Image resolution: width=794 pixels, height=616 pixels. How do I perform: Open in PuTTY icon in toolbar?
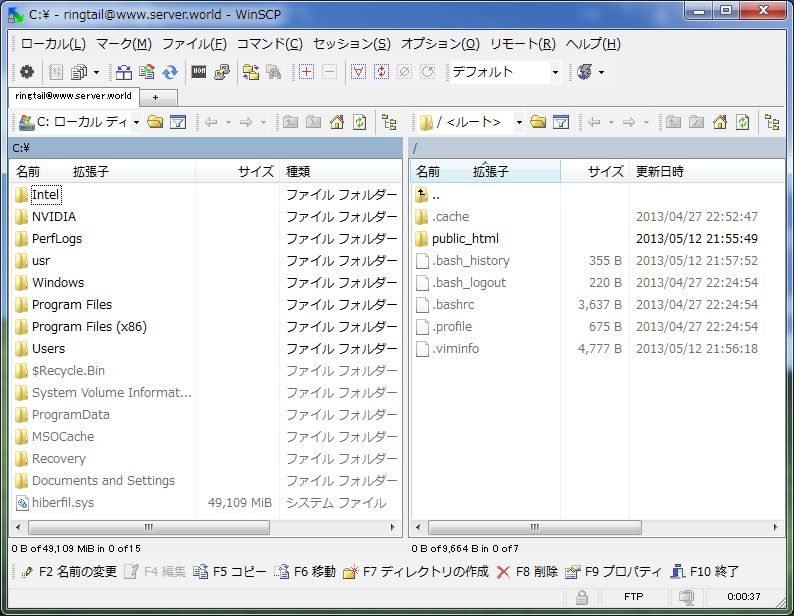point(222,72)
